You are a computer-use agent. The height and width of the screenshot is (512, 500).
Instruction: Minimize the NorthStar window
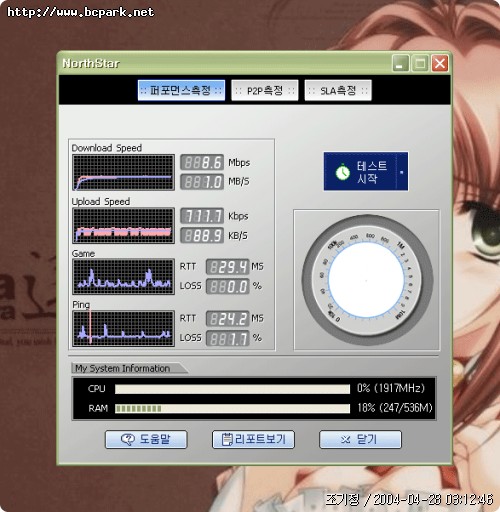pyautogui.click(x=400, y=63)
